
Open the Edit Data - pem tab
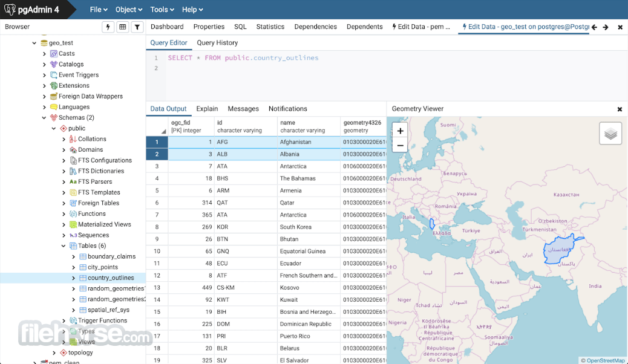tap(421, 27)
